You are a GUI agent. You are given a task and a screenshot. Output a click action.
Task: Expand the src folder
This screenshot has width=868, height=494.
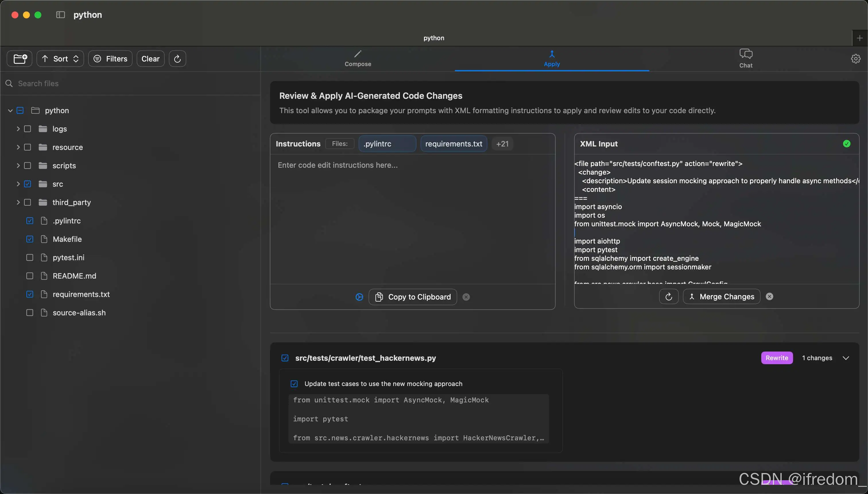(18, 184)
